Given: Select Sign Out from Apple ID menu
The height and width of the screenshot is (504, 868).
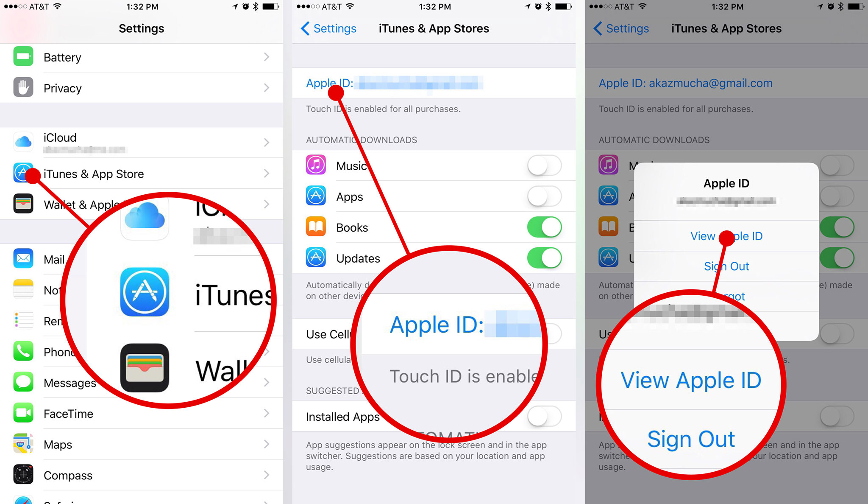Looking at the screenshot, I should (725, 265).
